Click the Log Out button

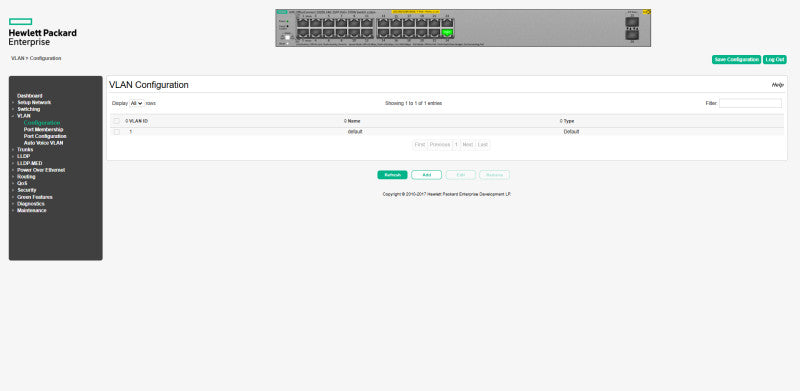click(774, 60)
